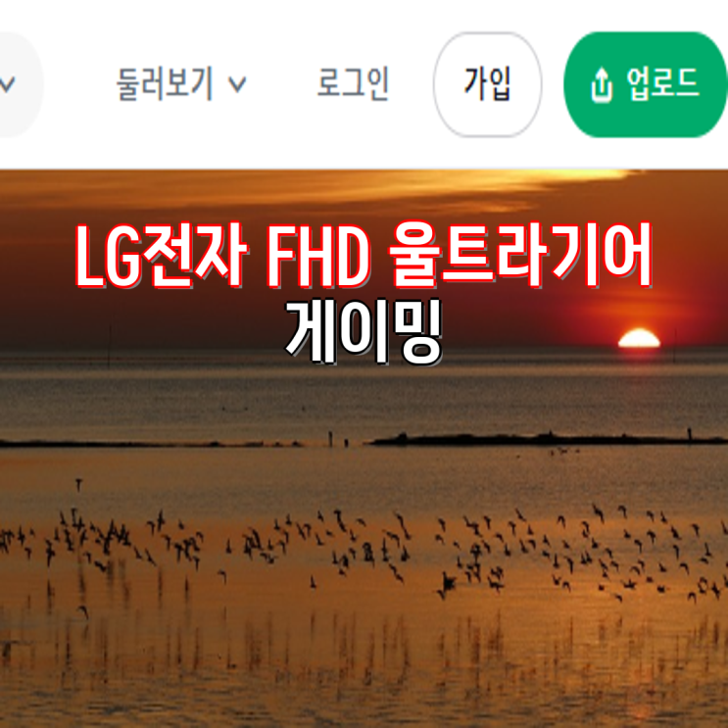Click the white 게이밍 caption text
This screenshot has width=728, height=728.
(364, 331)
